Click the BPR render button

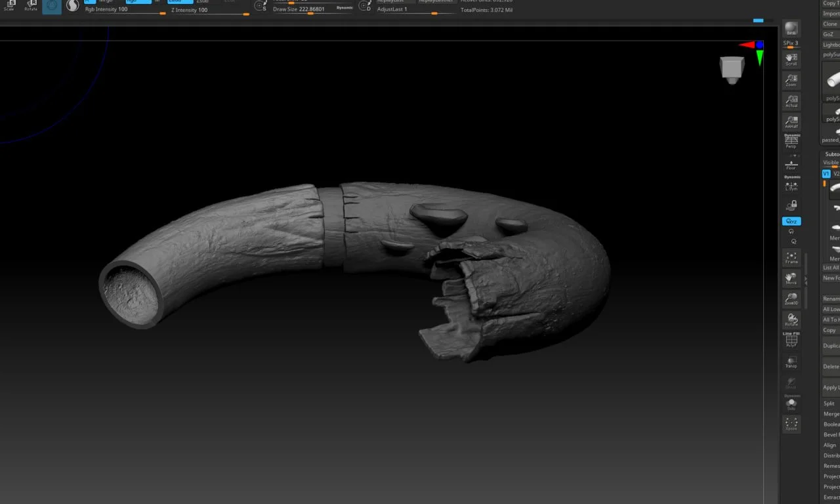(x=791, y=29)
